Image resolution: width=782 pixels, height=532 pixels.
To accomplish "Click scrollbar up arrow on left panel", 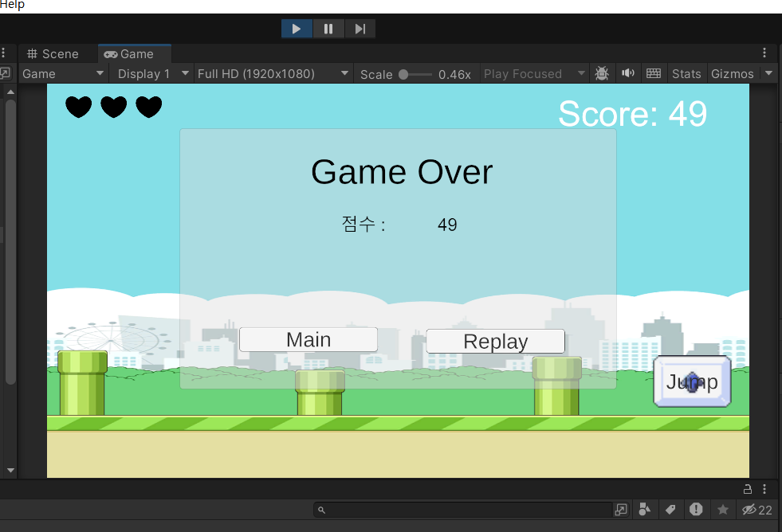I will (10, 92).
